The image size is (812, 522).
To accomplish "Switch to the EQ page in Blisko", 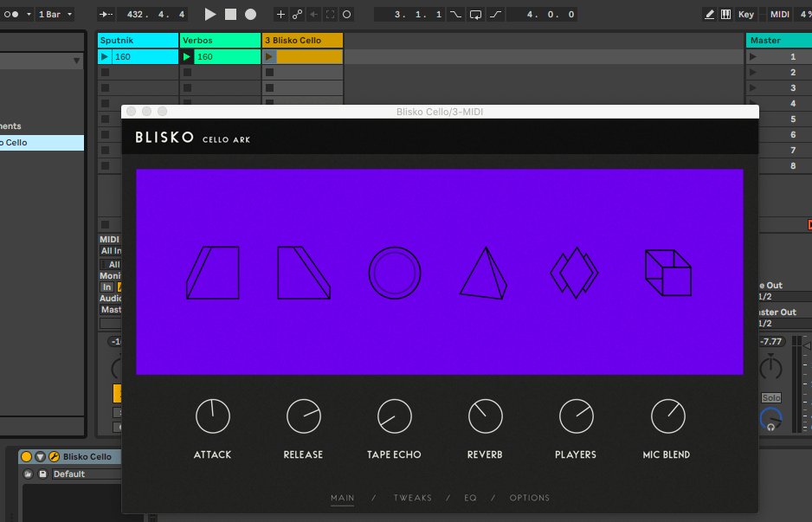I will tap(470, 498).
